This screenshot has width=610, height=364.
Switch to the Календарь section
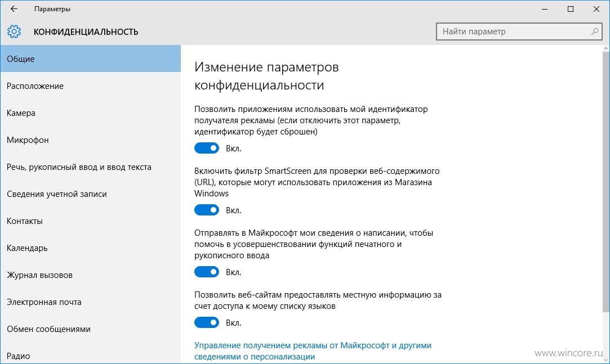[91, 248]
